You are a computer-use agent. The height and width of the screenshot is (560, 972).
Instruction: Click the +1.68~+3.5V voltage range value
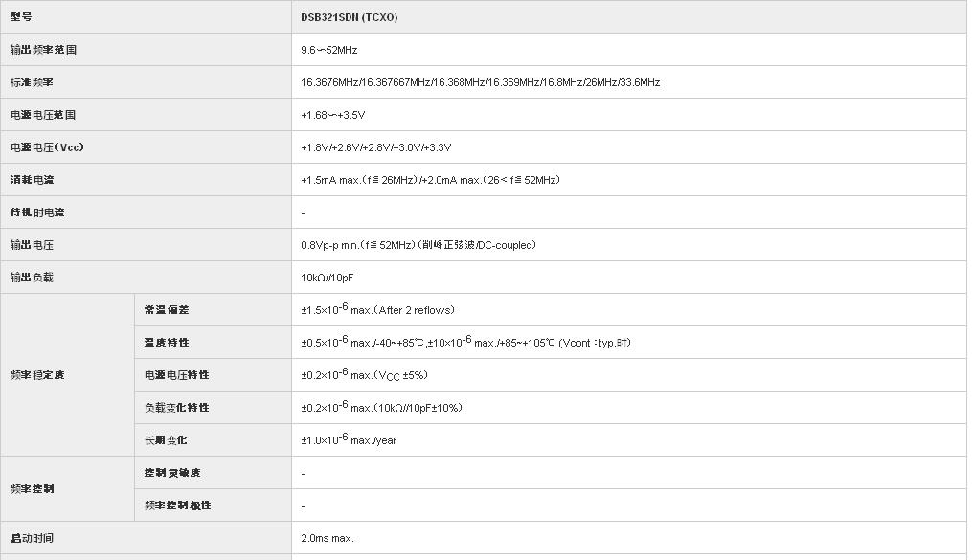click(x=332, y=115)
